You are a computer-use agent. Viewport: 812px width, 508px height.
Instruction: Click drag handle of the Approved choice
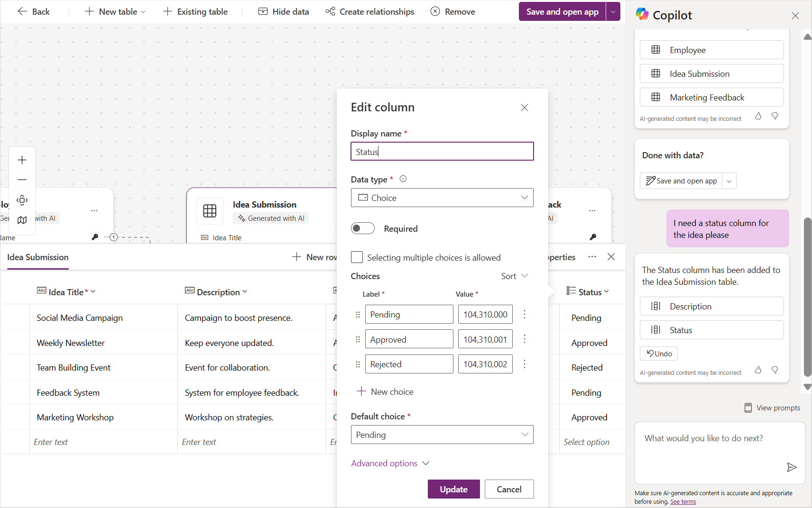358,339
